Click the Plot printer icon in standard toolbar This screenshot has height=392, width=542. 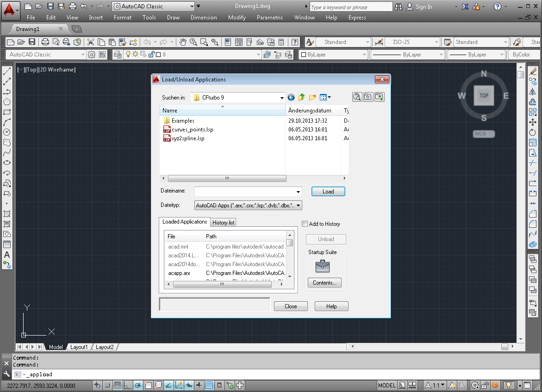45,42
